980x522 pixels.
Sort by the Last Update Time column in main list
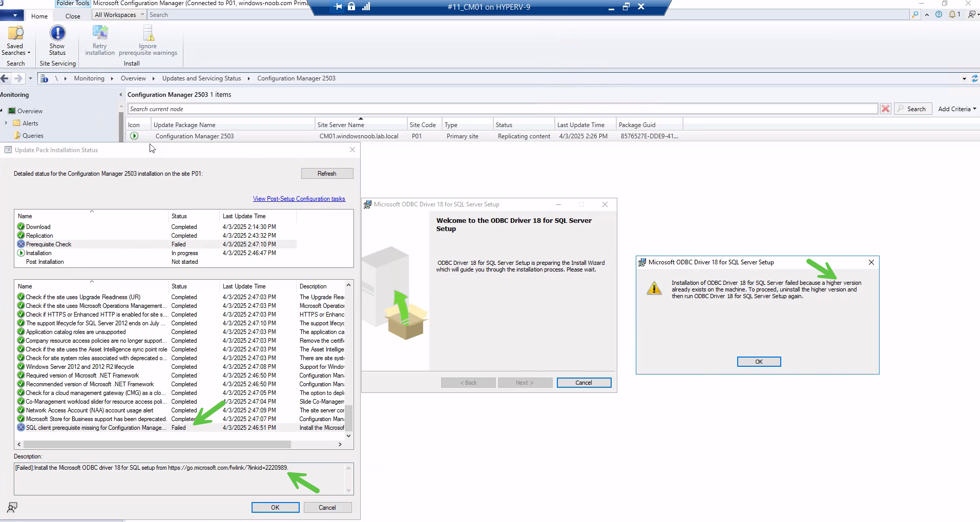click(x=585, y=124)
